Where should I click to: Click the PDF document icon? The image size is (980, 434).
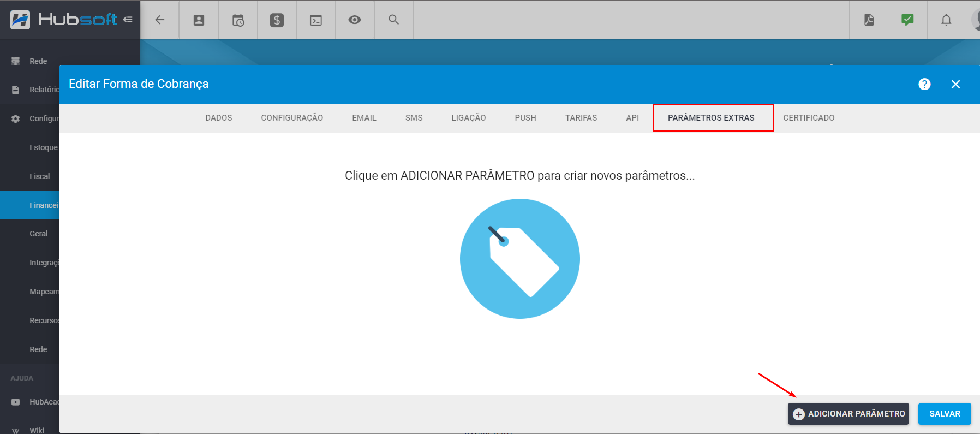pos(869,20)
